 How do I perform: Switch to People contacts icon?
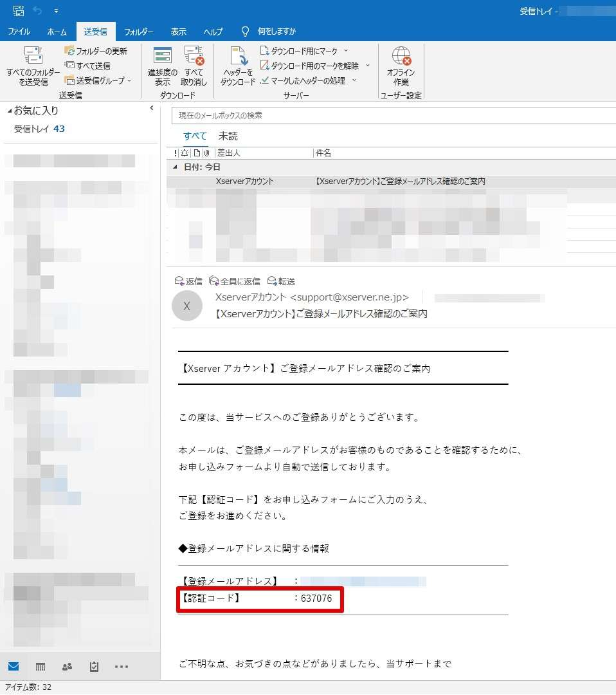click(x=68, y=667)
